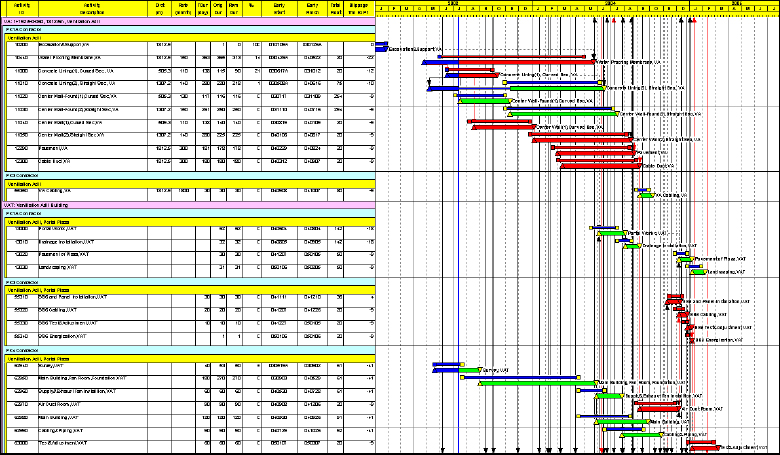Click the Activity ID column header
Screen dimensions: 780x455
click(x=22, y=9)
